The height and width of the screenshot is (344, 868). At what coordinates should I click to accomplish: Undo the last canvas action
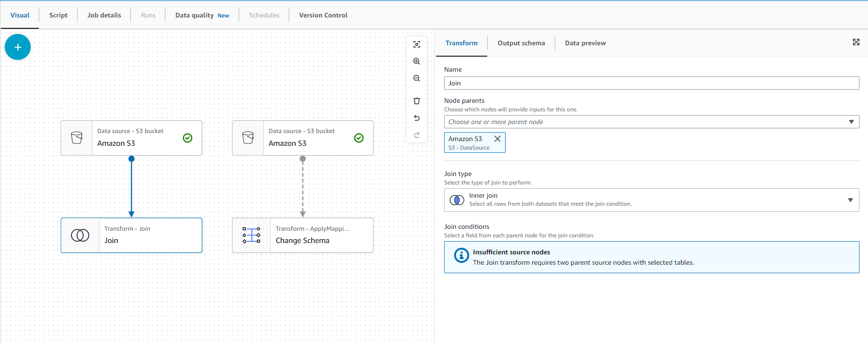(x=417, y=118)
